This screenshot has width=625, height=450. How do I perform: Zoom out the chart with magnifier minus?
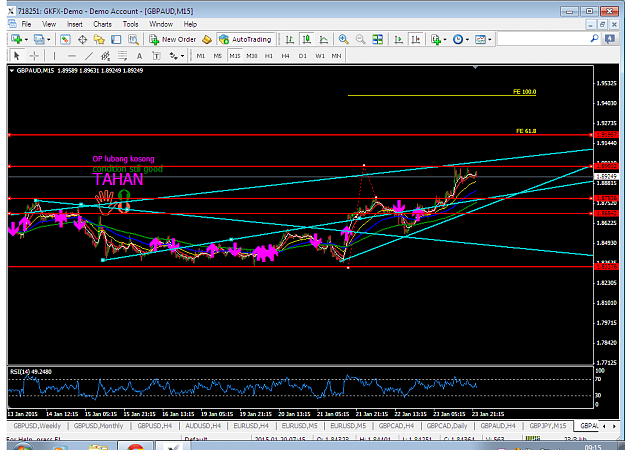[x=360, y=39]
